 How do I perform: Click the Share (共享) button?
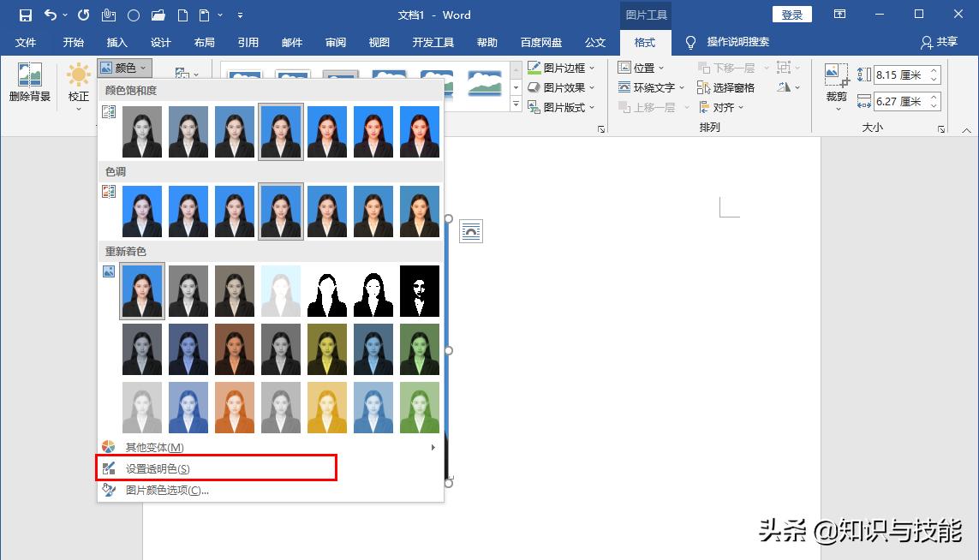point(939,42)
